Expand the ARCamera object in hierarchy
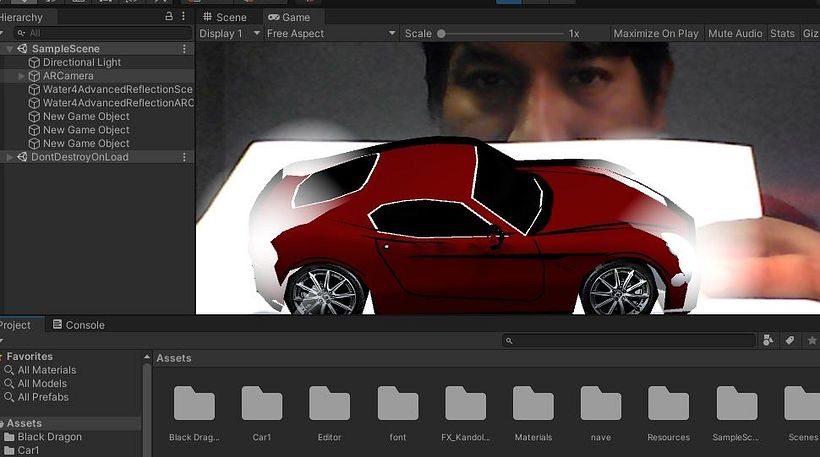Viewport: 820px width, 457px height. click(22, 76)
